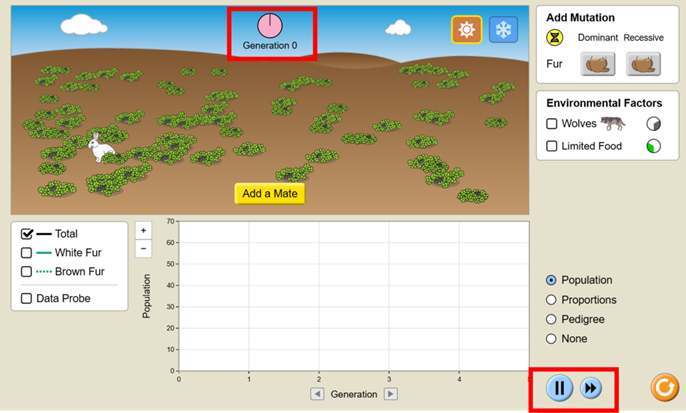The image size is (686, 413).
Task: Pause the simulation
Action: [559, 388]
